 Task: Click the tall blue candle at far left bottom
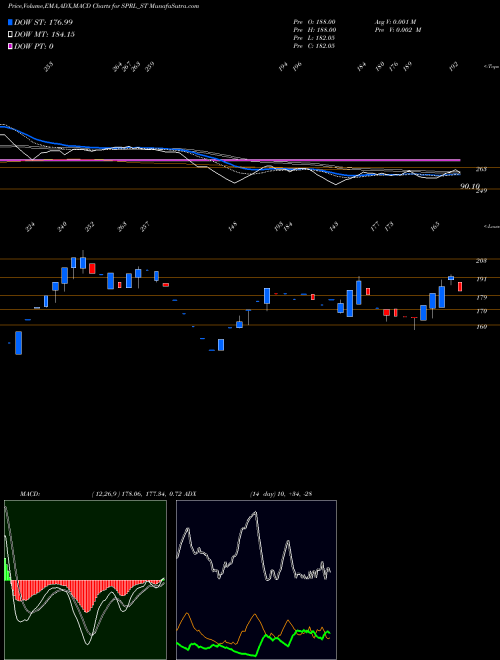(x=19, y=343)
